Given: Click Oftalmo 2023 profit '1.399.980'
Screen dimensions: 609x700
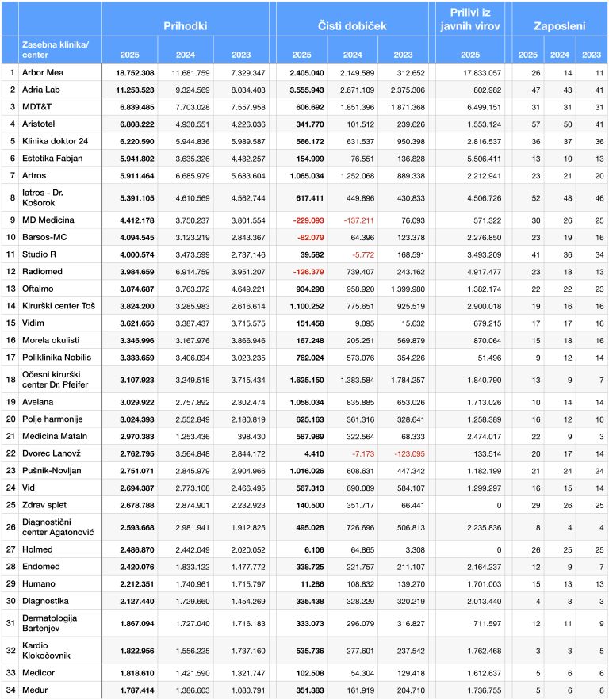Looking at the screenshot, I should (x=408, y=289).
